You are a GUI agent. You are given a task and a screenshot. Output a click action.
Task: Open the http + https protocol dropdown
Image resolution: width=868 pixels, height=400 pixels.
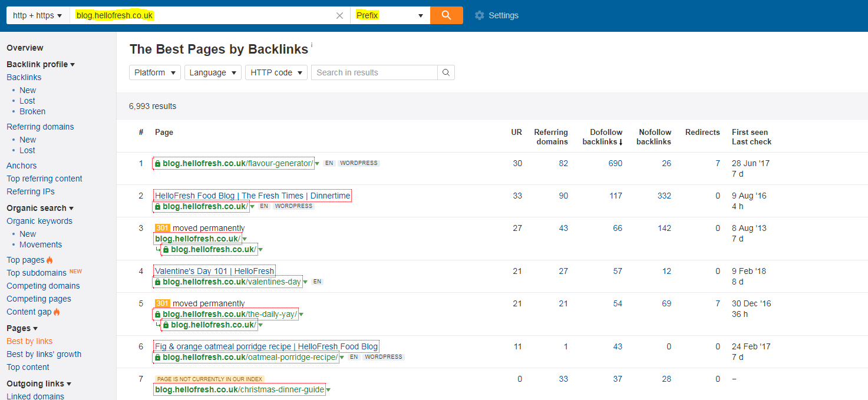38,15
